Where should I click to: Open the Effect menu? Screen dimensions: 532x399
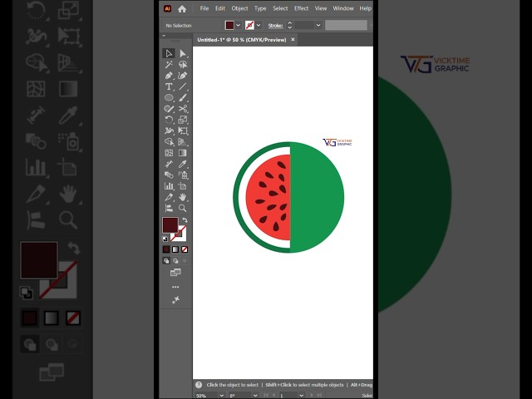pos(301,8)
